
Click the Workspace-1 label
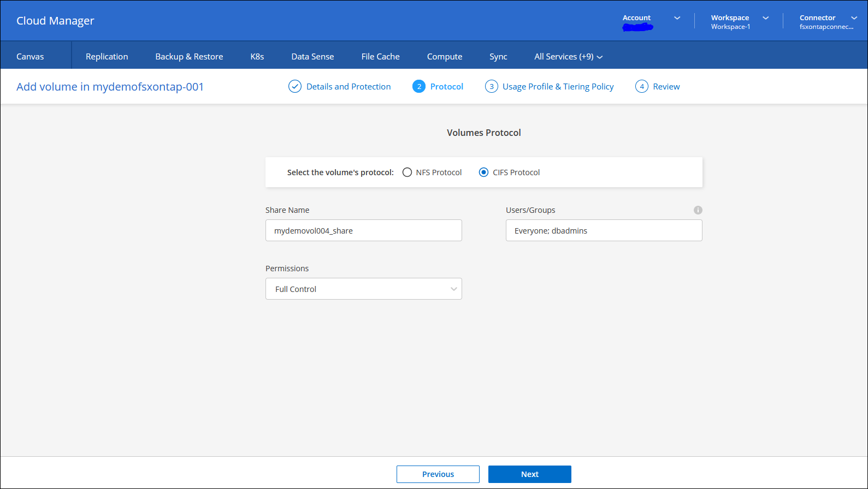[x=730, y=27]
